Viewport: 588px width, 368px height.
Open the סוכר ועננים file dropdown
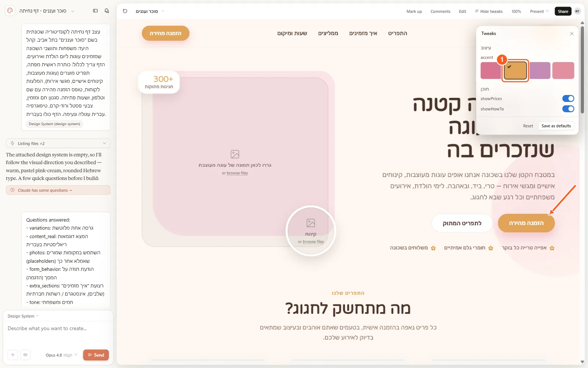(x=150, y=11)
